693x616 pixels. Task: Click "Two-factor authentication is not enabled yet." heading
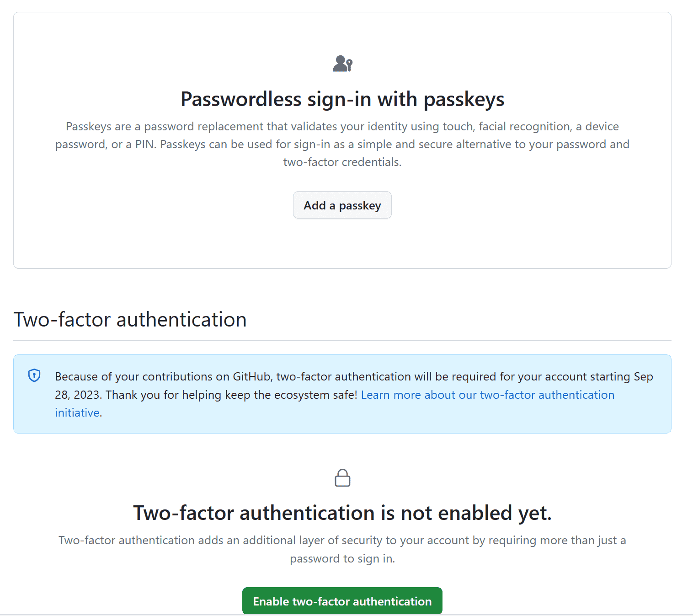click(x=342, y=513)
